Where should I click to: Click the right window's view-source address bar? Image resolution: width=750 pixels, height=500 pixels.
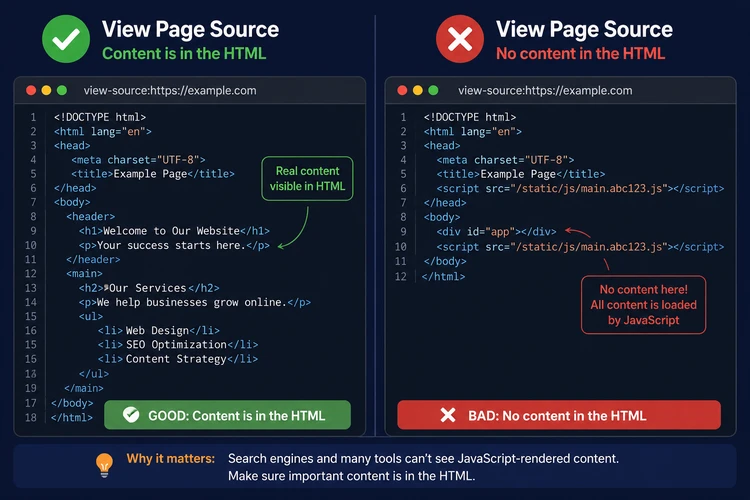(545, 90)
